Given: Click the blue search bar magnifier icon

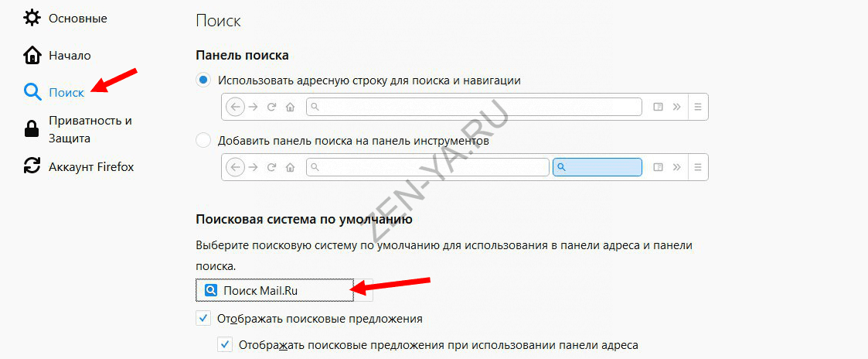Looking at the screenshot, I should (561, 167).
